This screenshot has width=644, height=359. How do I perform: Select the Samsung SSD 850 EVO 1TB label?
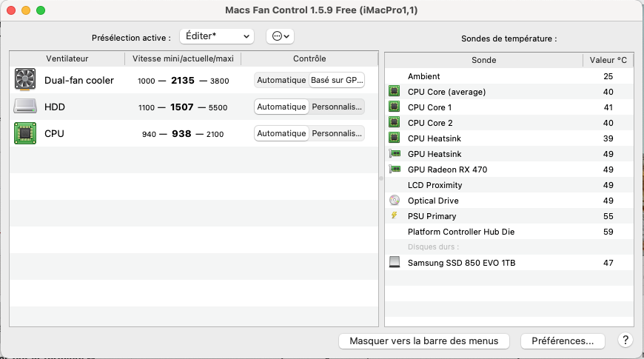click(x=461, y=263)
